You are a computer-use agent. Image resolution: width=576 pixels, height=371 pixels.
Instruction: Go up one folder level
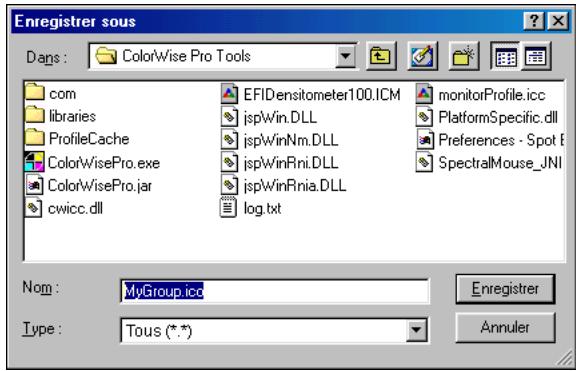(381, 56)
